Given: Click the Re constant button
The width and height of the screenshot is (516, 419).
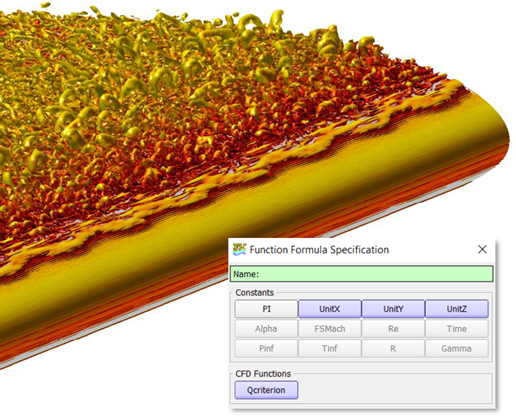Looking at the screenshot, I should coord(393,329).
